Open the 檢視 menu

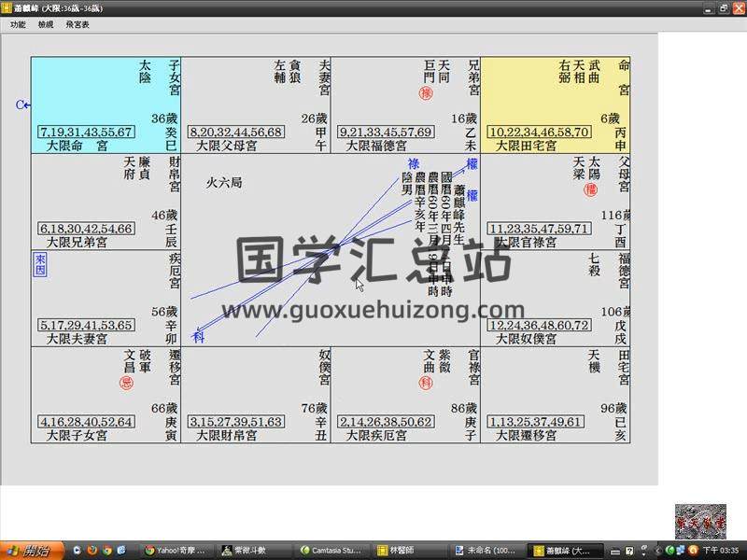(x=46, y=24)
